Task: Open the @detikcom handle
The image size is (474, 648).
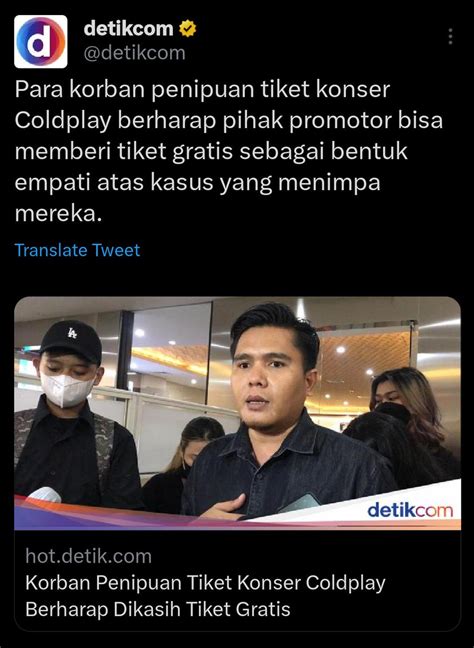Action: pyautogui.click(x=135, y=53)
